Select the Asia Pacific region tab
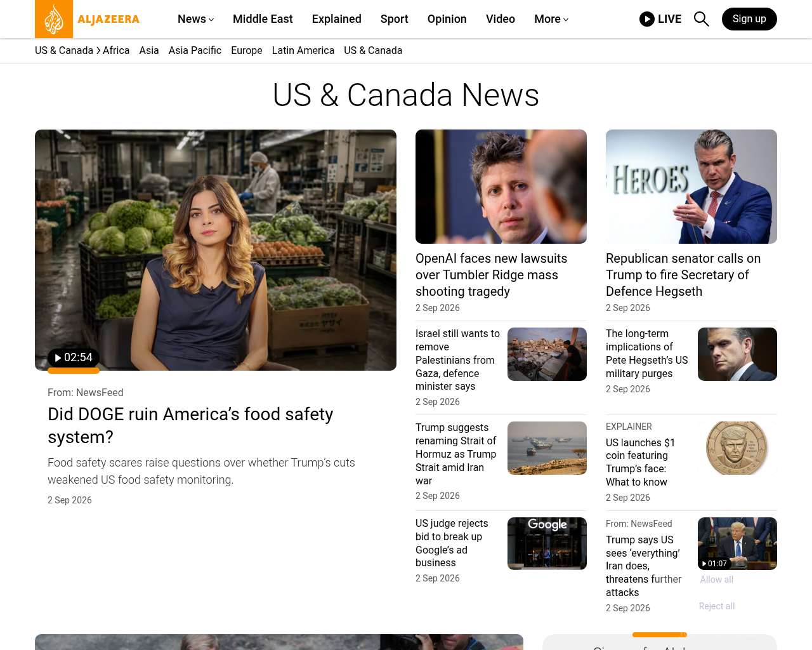The height and width of the screenshot is (650, 812). 195,50
